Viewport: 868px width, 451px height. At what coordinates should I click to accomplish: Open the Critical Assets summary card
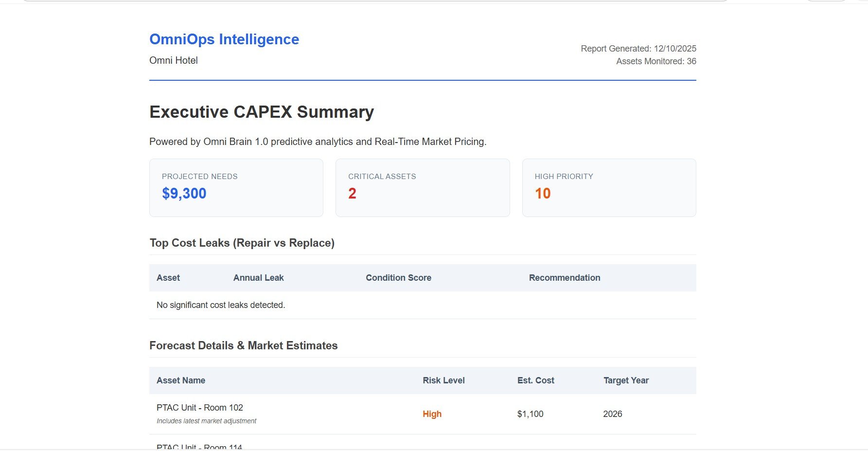pyautogui.click(x=422, y=187)
